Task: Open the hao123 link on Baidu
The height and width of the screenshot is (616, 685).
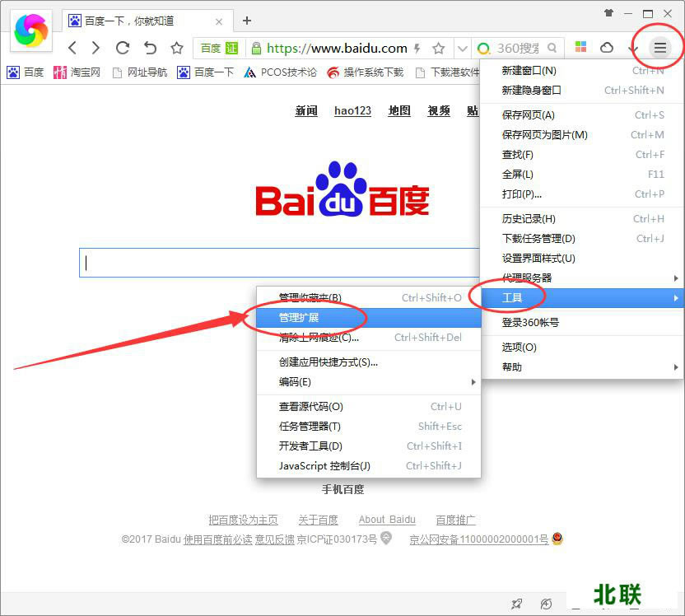Action: pos(352,111)
